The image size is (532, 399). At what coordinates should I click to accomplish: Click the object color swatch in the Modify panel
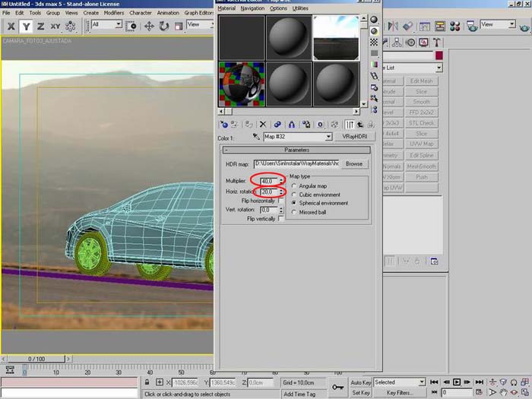click(439, 55)
